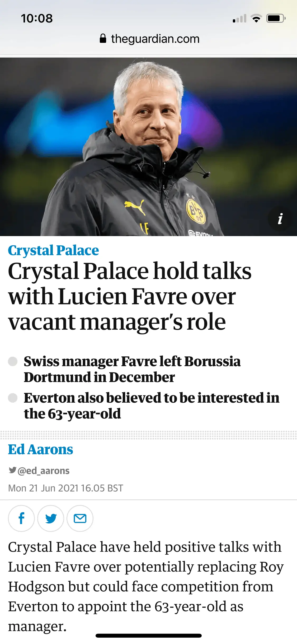Tap the Everton also interested bullet text
The height and width of the screenshot is (644, 297).
[x=151, y=406]
